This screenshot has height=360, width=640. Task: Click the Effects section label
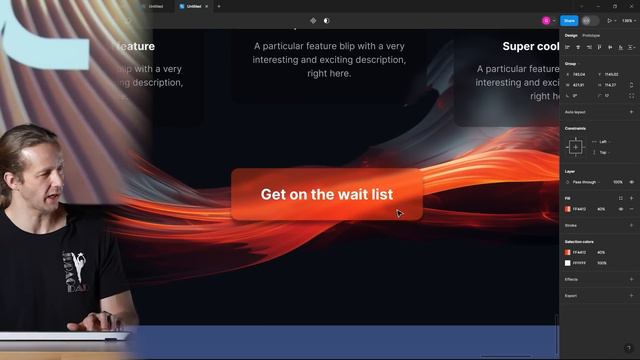coord(571,279)
